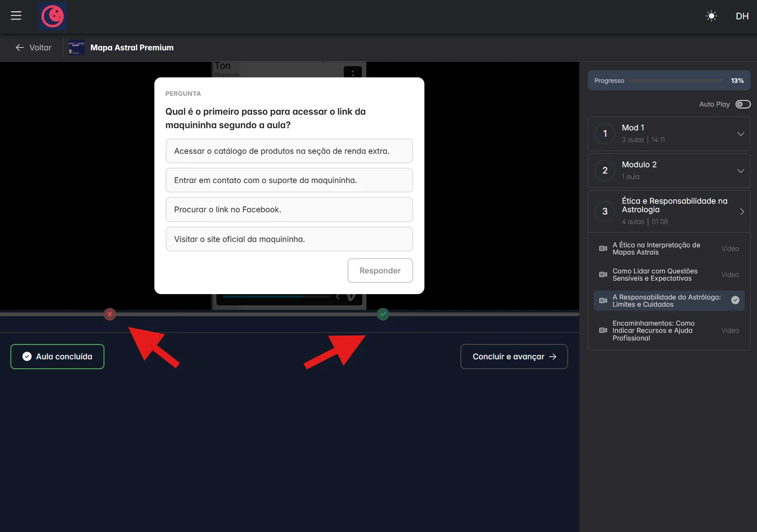Image resolution: width=757 pixels, height=532 pixels.
Task: Open the DH user profile menu
Action: click(x=742, y=16)
